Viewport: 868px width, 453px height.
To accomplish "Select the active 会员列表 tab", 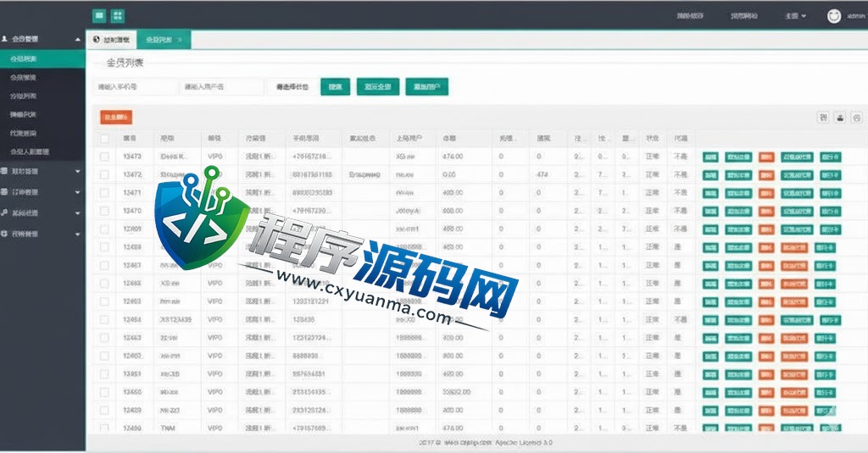I will (164, 40).
